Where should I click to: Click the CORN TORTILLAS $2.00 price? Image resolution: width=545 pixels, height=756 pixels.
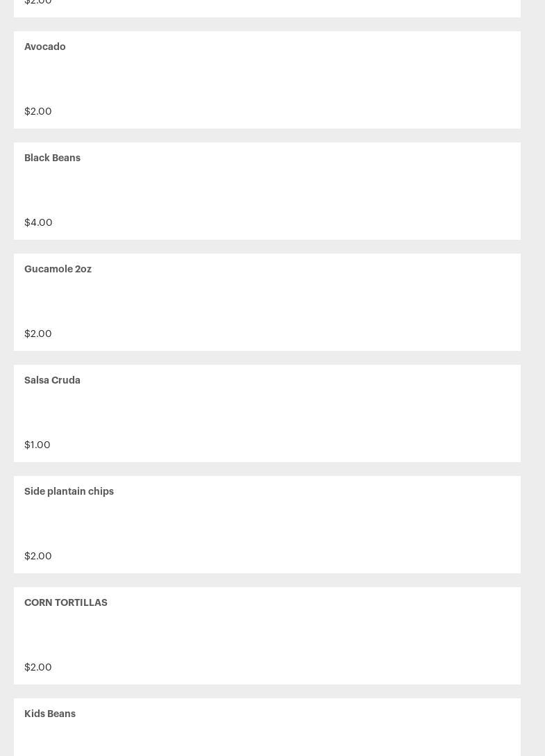[x=38, y=667]
